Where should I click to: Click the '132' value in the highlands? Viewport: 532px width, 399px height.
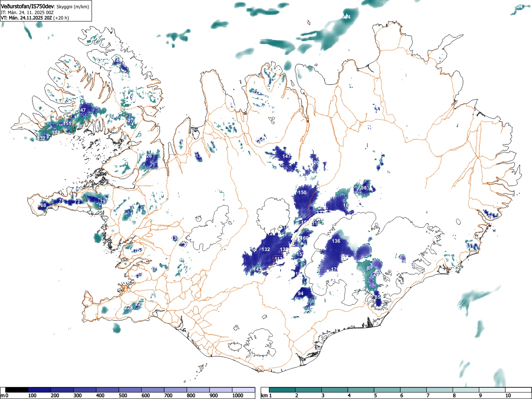pos(266,249)
